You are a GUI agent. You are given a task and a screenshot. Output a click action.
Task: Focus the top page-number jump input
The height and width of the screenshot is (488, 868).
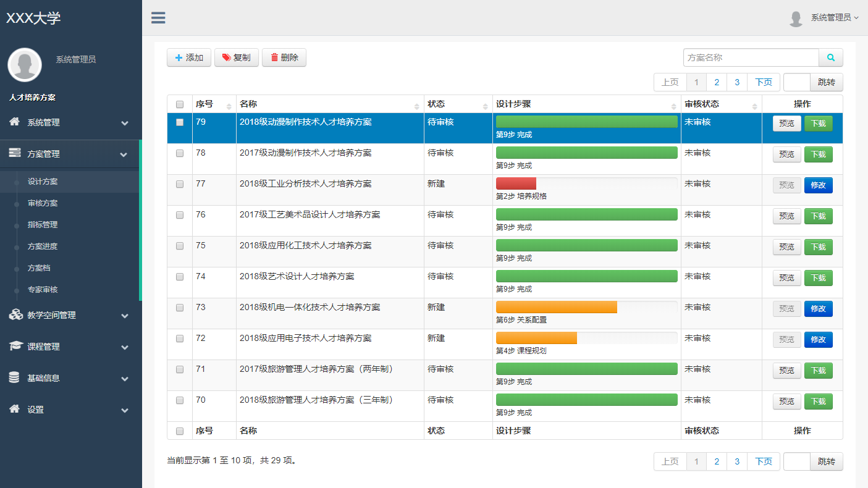point(797,82)
